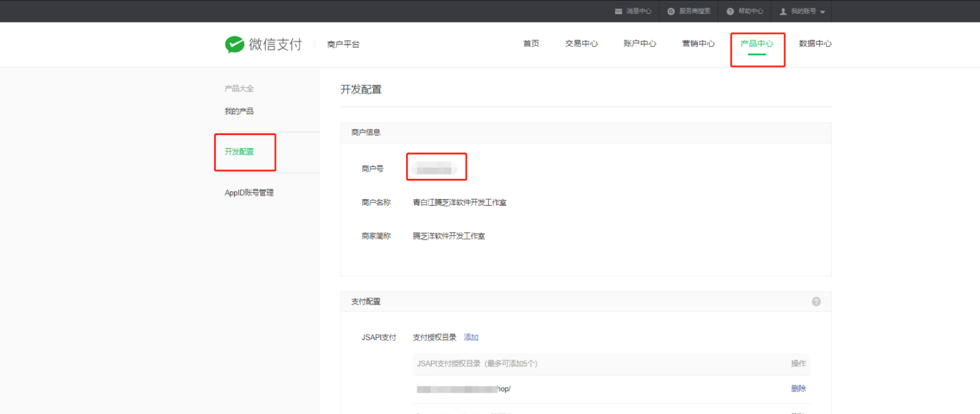Select the 产品中心 tab

[757, 44]
